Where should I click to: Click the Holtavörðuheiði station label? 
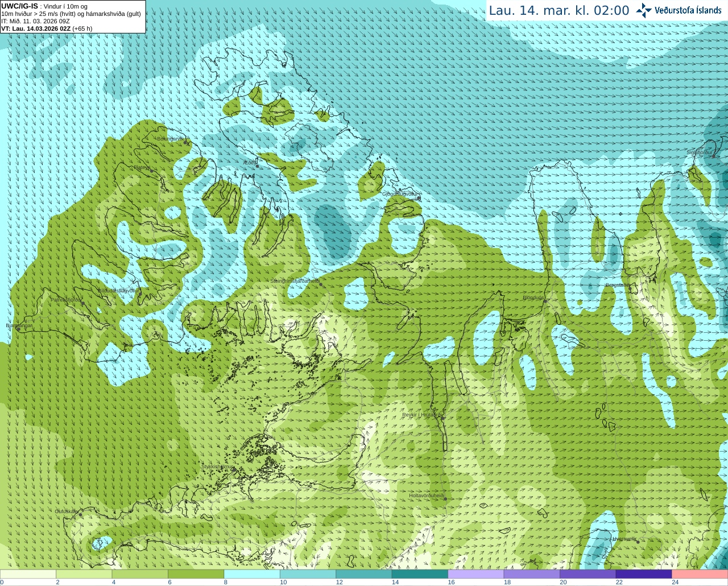[x=427, y=496]
